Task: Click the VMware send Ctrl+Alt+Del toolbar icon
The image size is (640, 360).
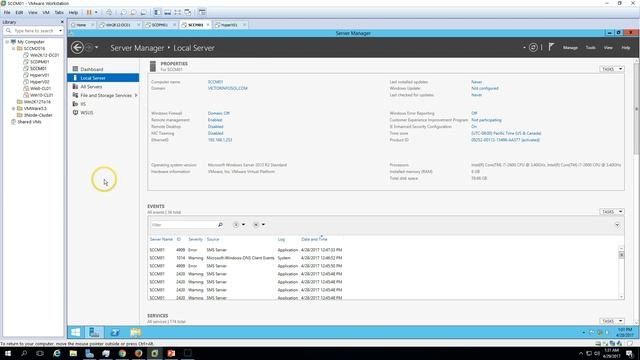Action: click(109, 12)
